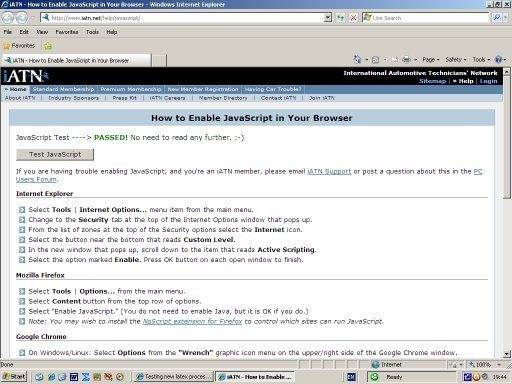The width and height of the screenshot is (512, 384).
Task: Click the Add to Favorites Bar icon
Action: [x=48, y=46]
